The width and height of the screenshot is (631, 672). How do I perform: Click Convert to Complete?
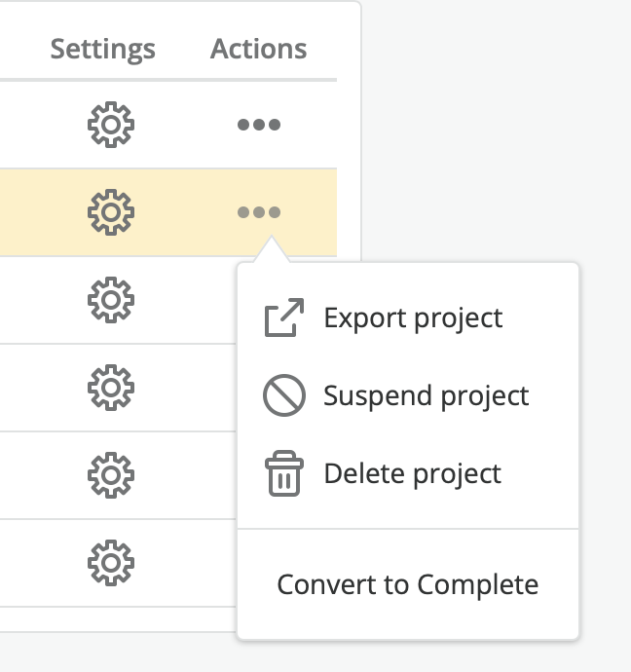click(x=408, y=584)
